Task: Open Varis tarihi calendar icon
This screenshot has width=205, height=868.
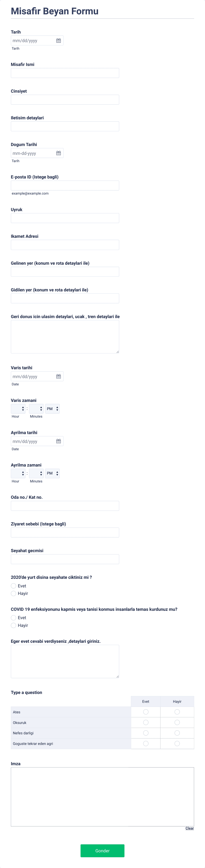Action: click(x=59, y=376)
